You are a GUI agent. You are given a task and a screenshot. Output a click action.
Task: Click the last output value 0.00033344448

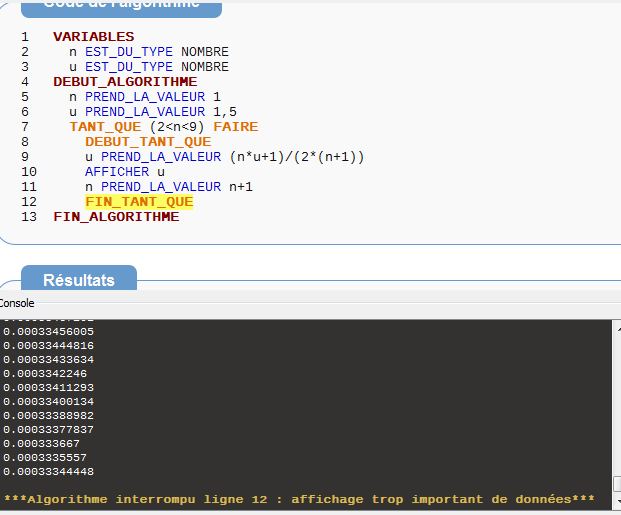[x=49, y=471]
